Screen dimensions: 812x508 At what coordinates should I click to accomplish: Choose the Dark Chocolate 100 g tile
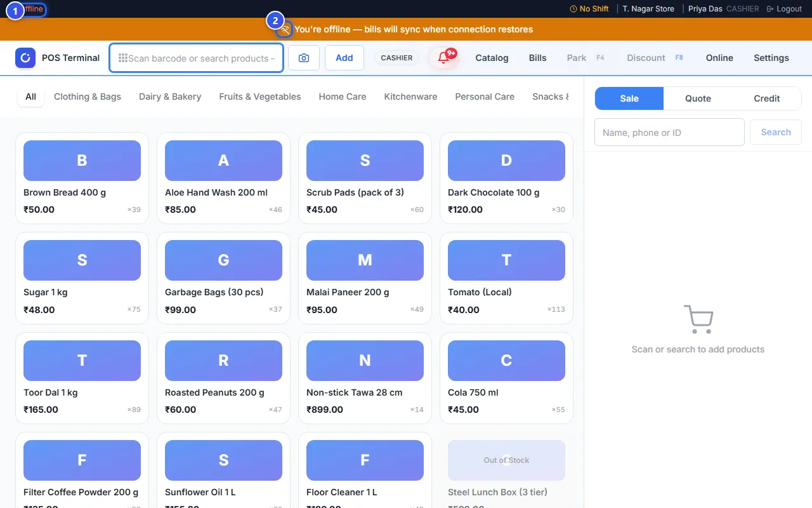pyautogui.click(x=506, y=178)
